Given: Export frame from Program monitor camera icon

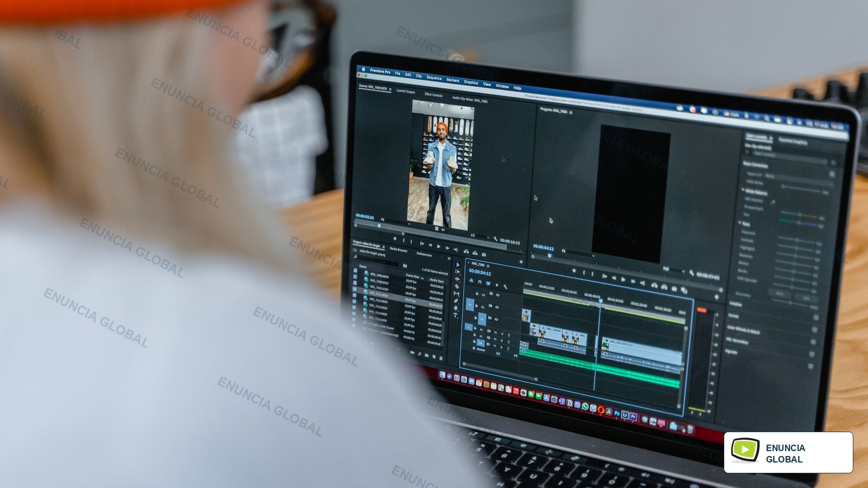Looking at the screenshot, I should click(674, 289).
